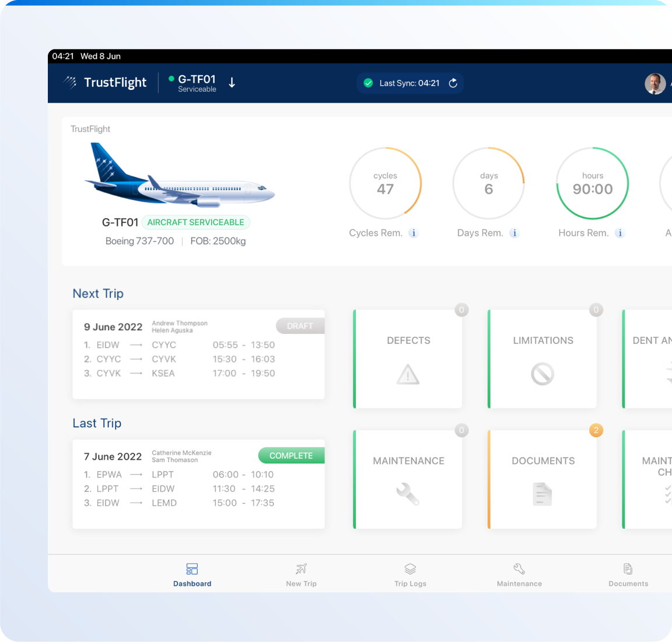This screenshot has width=672, height=642.
Task: Open the 7 June 2022 completed trip
Action: coord(198,484)
